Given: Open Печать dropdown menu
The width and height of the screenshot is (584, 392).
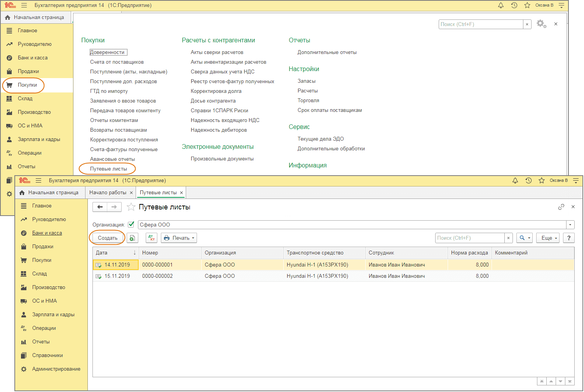Looking at the screenshot, I should pyautogui.click(x=179, y=238).
